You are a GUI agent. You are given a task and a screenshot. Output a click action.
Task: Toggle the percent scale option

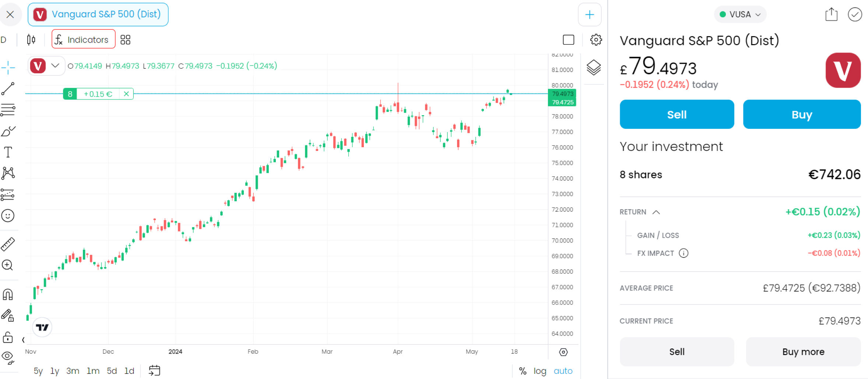point(523,371)
